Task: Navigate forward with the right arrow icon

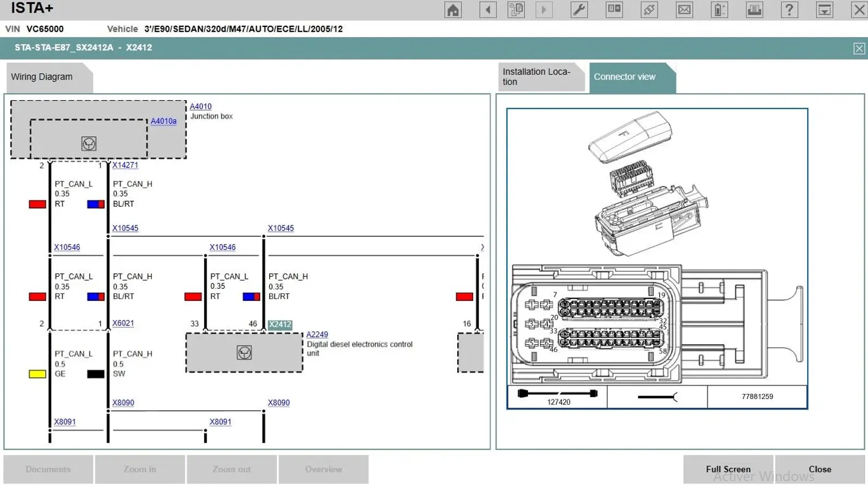Action: pyautogui.click(x=544, y=10)
